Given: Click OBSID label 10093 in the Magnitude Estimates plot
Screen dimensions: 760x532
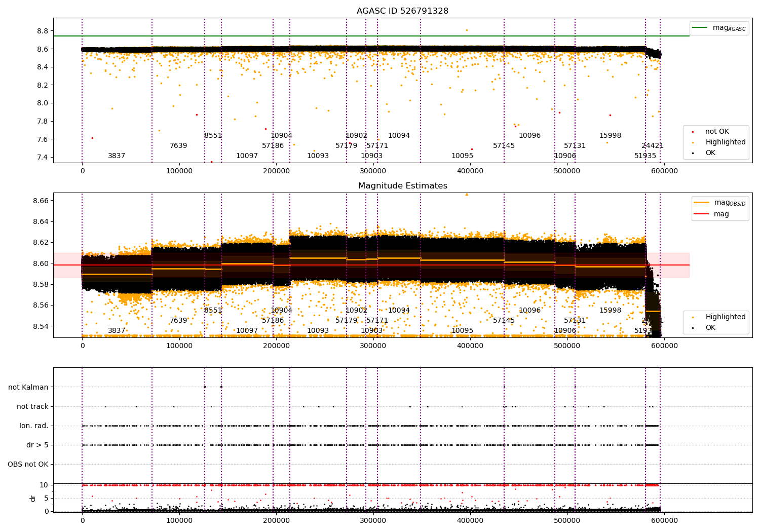Looking at the screenshot, I should [x=318, y=331].
